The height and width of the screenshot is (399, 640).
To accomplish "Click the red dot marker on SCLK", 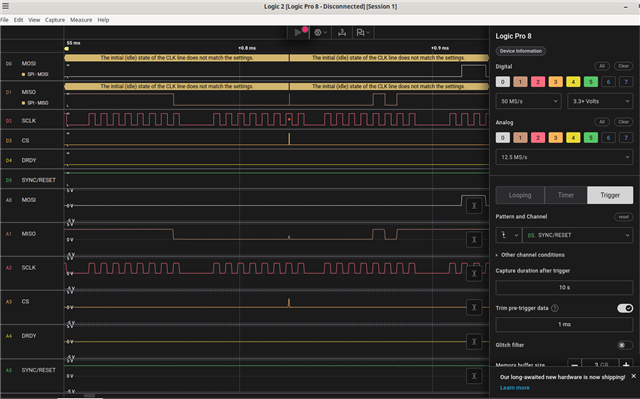I will 289,120.
